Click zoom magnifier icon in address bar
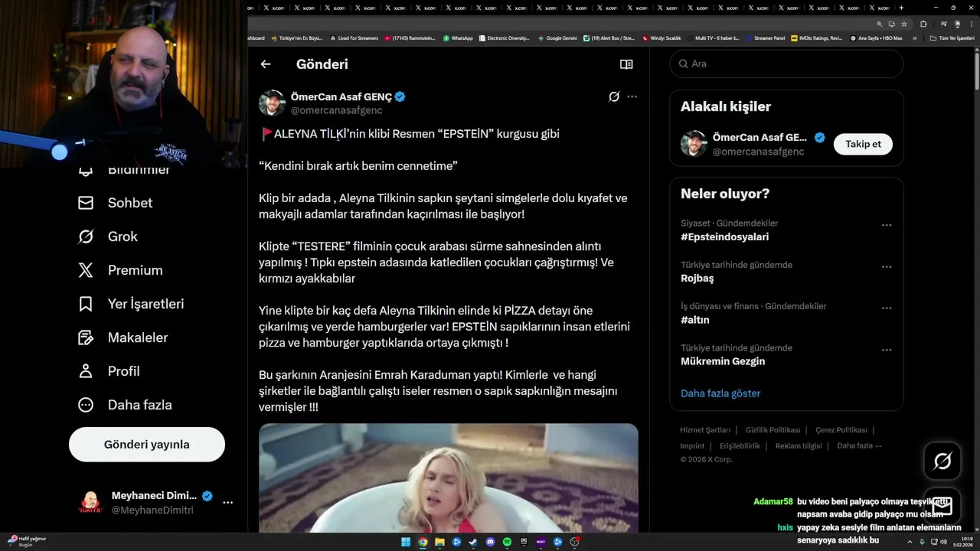 tap(880, 24)
